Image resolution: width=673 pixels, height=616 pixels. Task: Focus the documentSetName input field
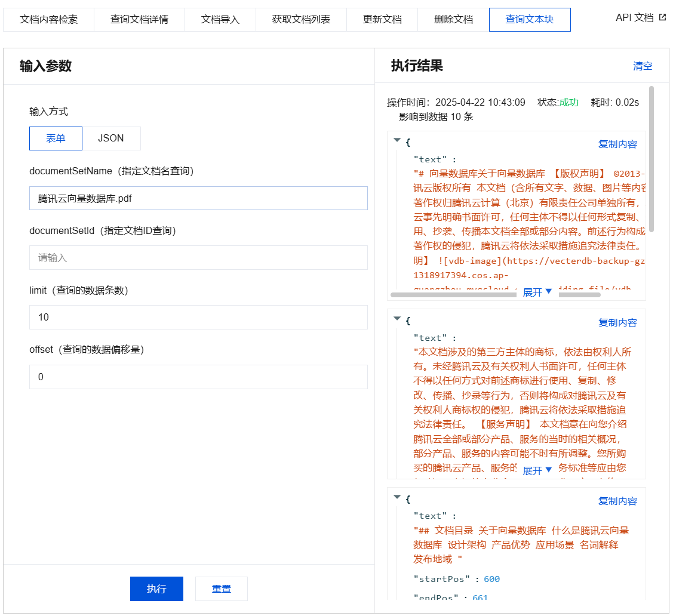[198, 198]
